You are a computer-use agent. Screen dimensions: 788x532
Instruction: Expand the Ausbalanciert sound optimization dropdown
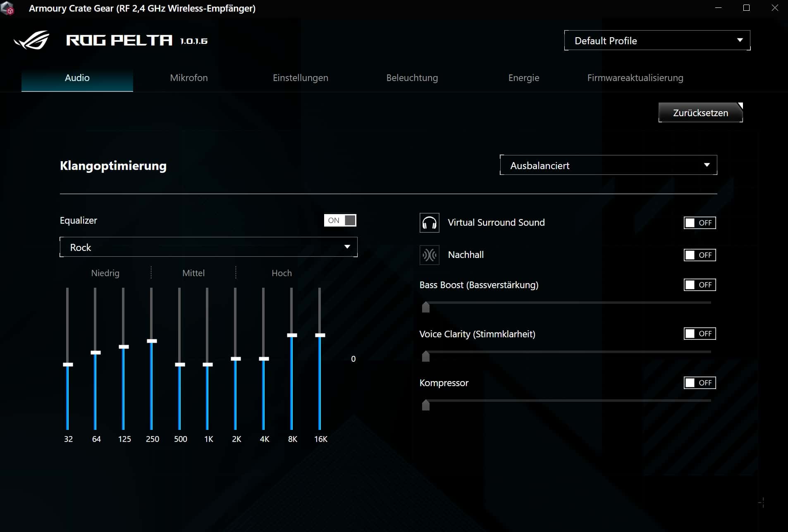pos(608,165)
